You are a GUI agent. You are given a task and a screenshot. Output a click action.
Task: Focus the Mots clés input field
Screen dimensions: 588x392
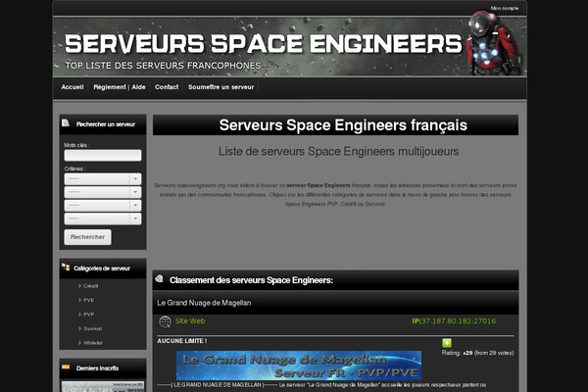pos(103,155)
